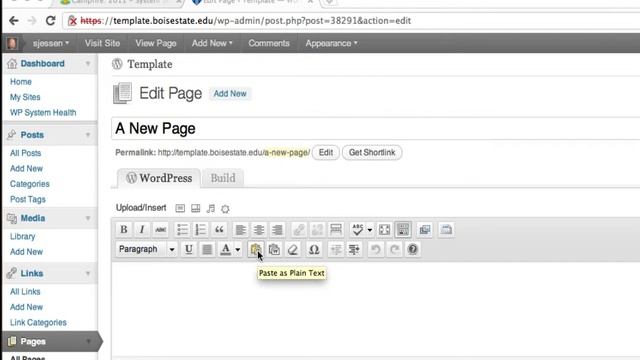The image size is (640, 360).
Task: Click into the editor content area
Action: pyautogui.click(x=376, y=310)
